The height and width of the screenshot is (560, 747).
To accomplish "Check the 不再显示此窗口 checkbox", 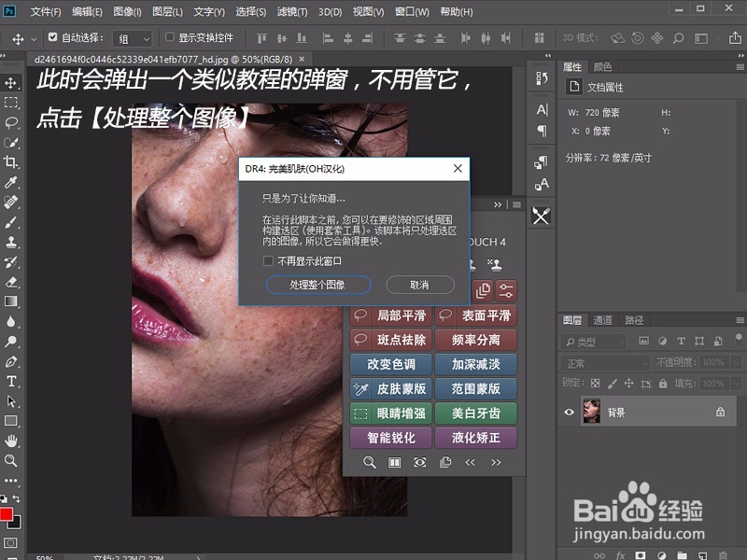I will click(268, 261).
